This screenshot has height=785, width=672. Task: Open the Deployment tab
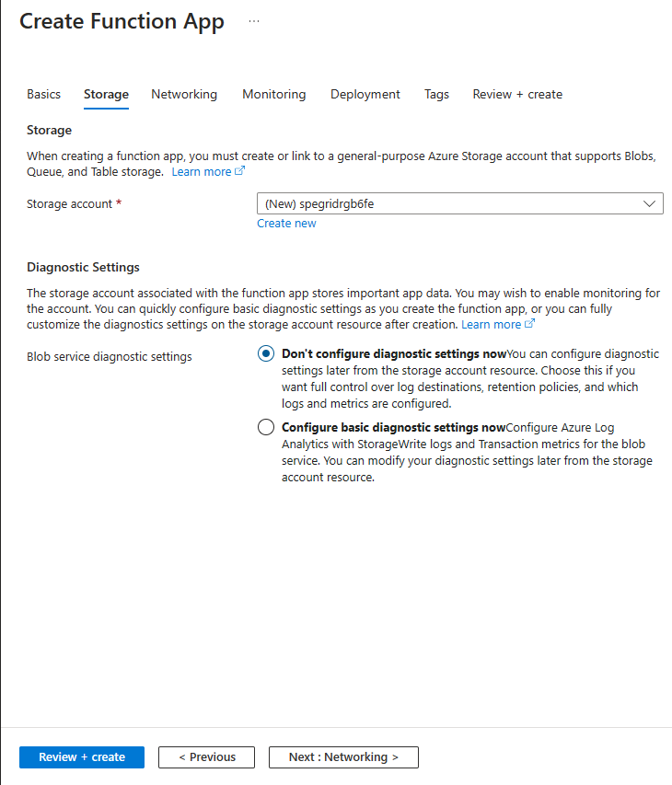(365, 94)
